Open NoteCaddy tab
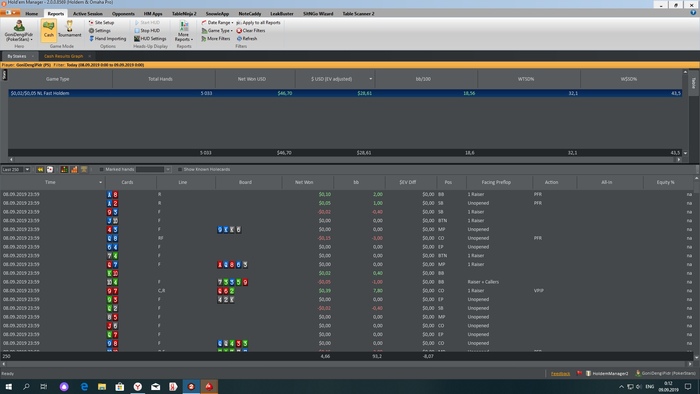Image resolution: width=700 pixels, height=394 pixels. (250, 13)
